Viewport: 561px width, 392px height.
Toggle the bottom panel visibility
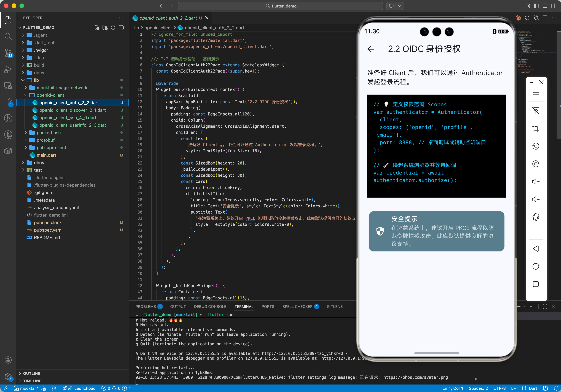tap(545, 6)
